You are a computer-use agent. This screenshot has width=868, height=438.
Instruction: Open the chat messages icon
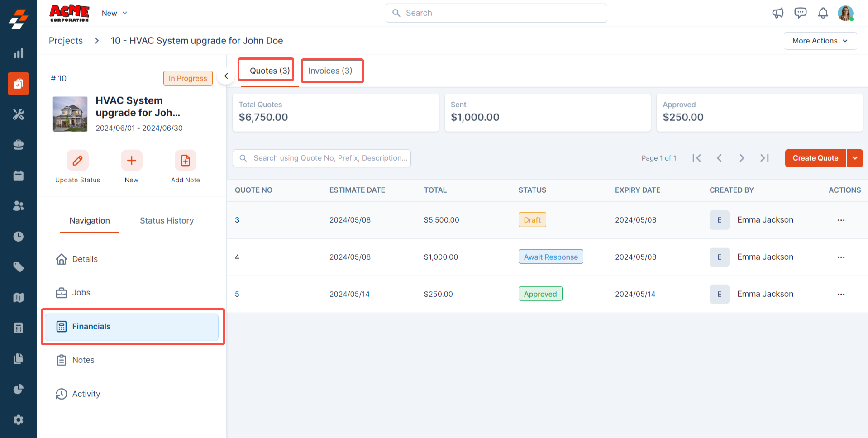pos(800,13)
